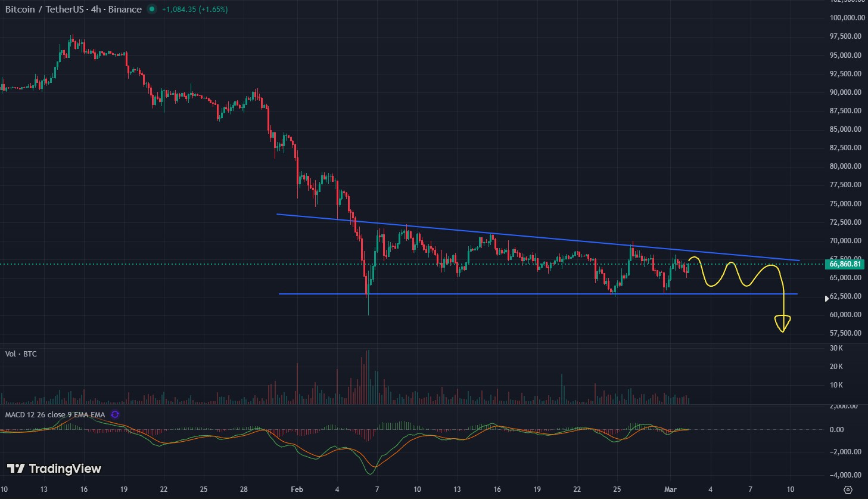Click the 30K label on volume scale
The height and width of the screenshot is (499, 868).
coord(836,348)
